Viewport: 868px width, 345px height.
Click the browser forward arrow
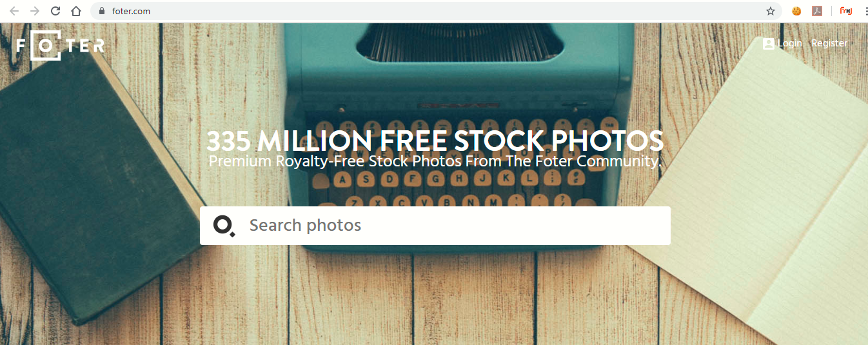click(35, 11)
